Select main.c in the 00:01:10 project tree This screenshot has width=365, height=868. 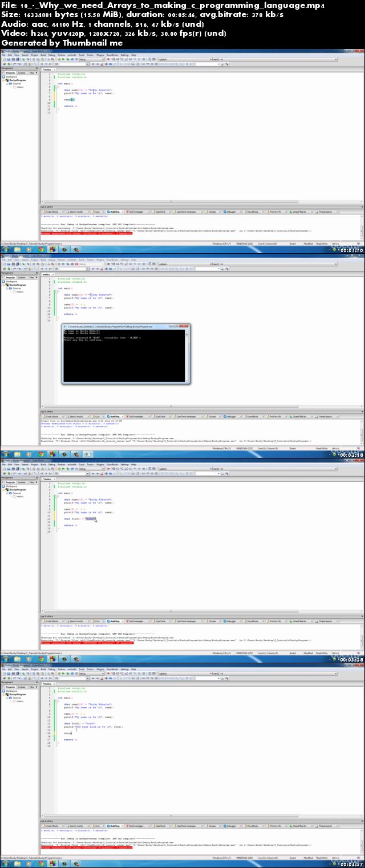tap(19, 86)
